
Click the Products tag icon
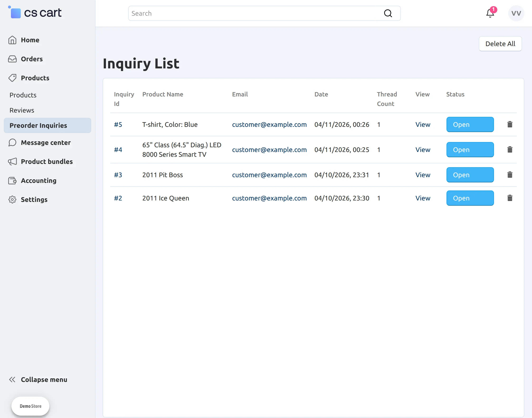pos(12,78)
